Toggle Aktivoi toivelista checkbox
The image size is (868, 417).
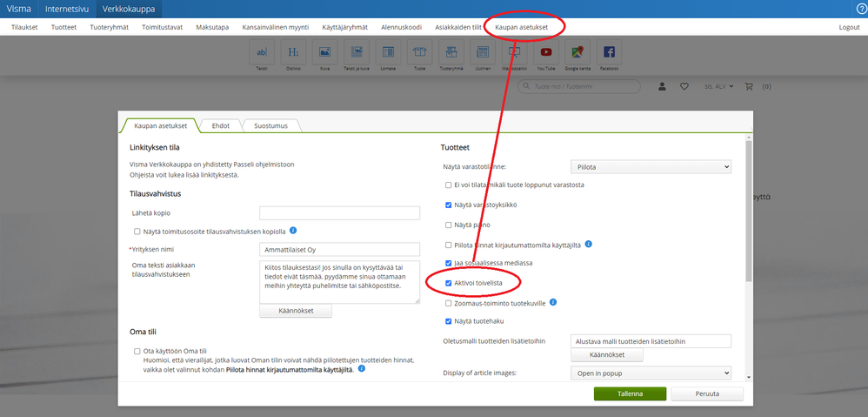[449, 283]
